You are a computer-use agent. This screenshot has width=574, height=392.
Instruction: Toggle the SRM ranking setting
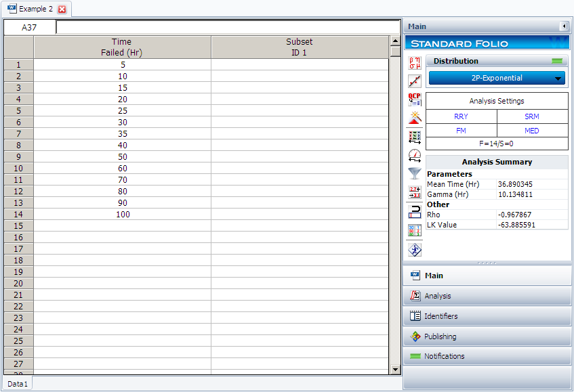[x=532, y=116]
